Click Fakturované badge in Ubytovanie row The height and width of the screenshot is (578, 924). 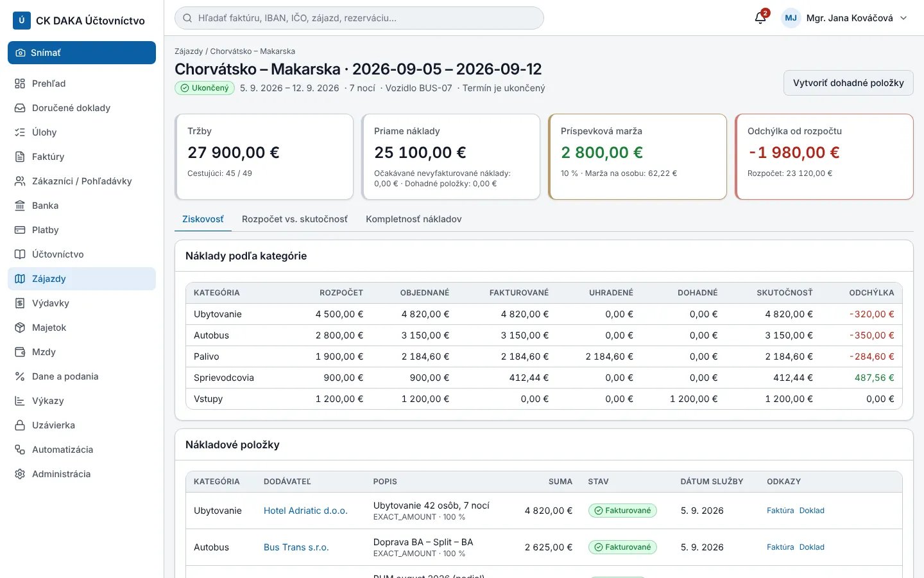622,511
